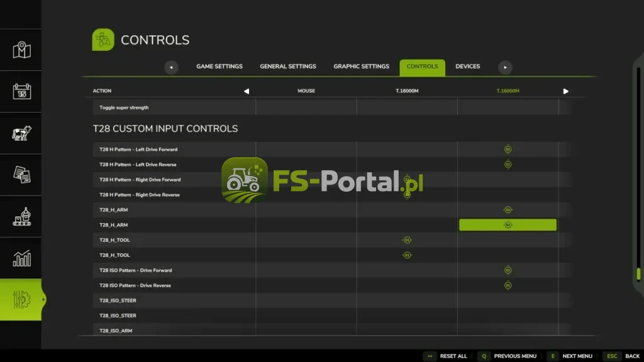644x362 pixels.
Task: Select the first T28_ISO_STEER row
Action: click(332, 300)
